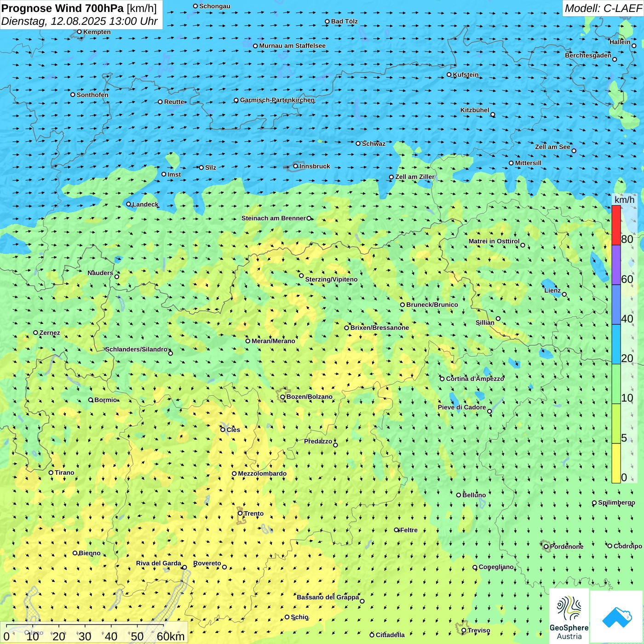Click the Tirano label
644x644 pixels.
pos(64,472)
